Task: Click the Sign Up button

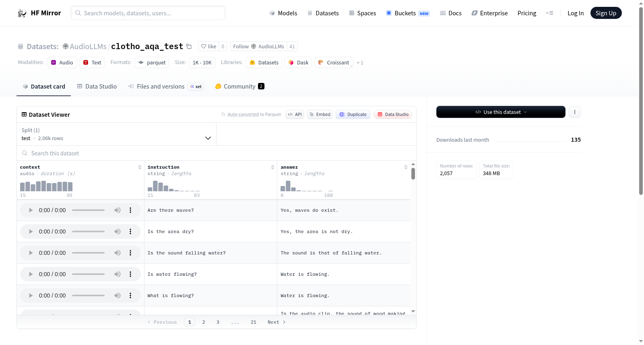Action: tap(606, 13)
